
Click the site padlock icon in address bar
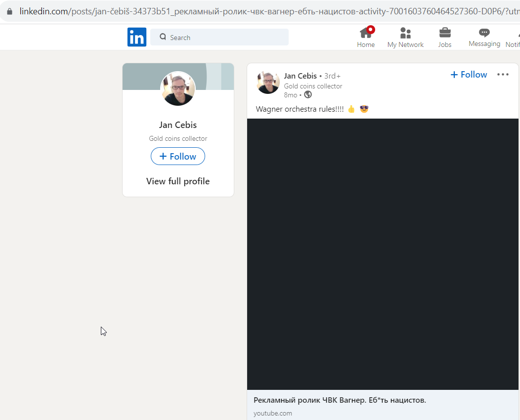[x=9, y=11]
